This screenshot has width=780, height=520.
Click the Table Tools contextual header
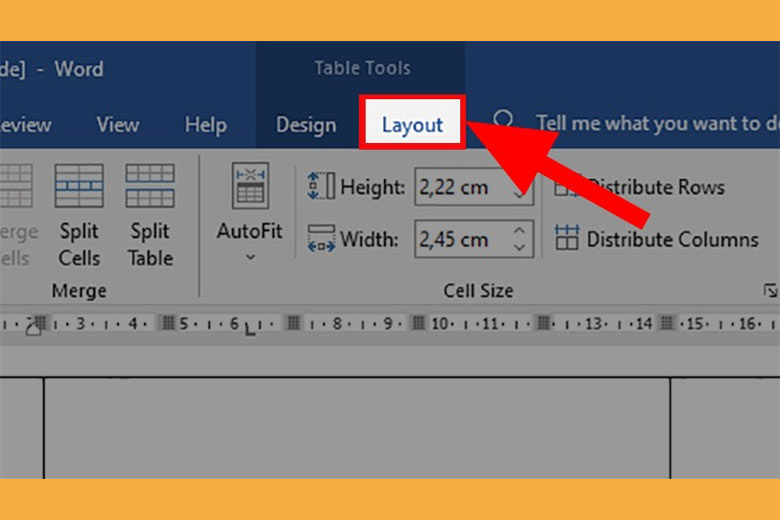(x=363, y=68)
